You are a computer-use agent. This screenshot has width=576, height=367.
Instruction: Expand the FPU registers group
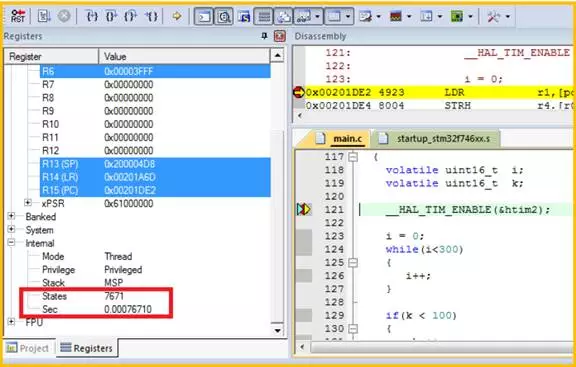click(x=11, y=322)
